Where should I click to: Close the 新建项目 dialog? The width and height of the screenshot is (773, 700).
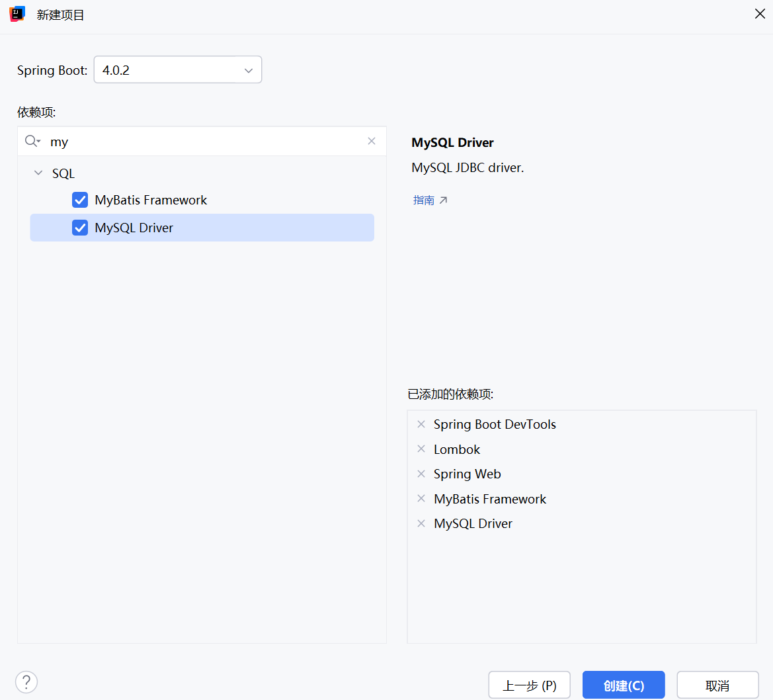pos(760,14)
